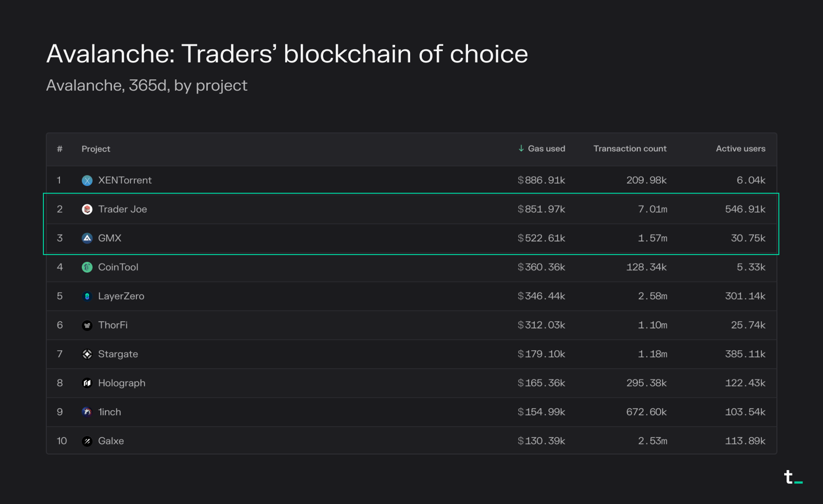Image resolution: width=823 pixels, height=504 pixels.
Task: Open the LayerZero project name link
Action: (x=121, y=296)
